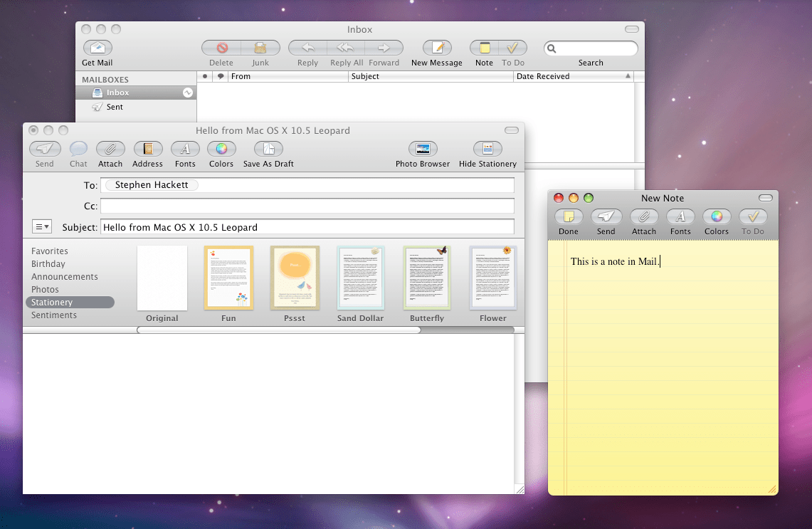
Task: Open header fields dropdown beside Subject
Action: [x=42, y=227]
